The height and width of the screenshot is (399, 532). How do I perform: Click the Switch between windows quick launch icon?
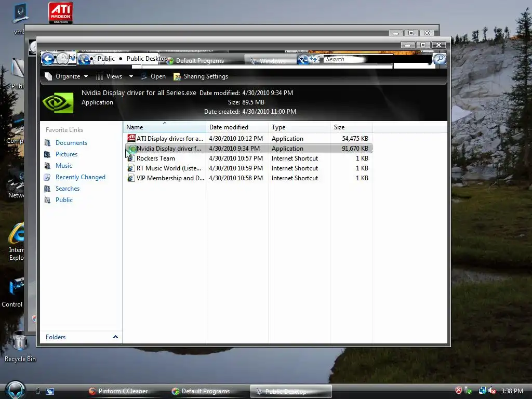pos(50,391)
